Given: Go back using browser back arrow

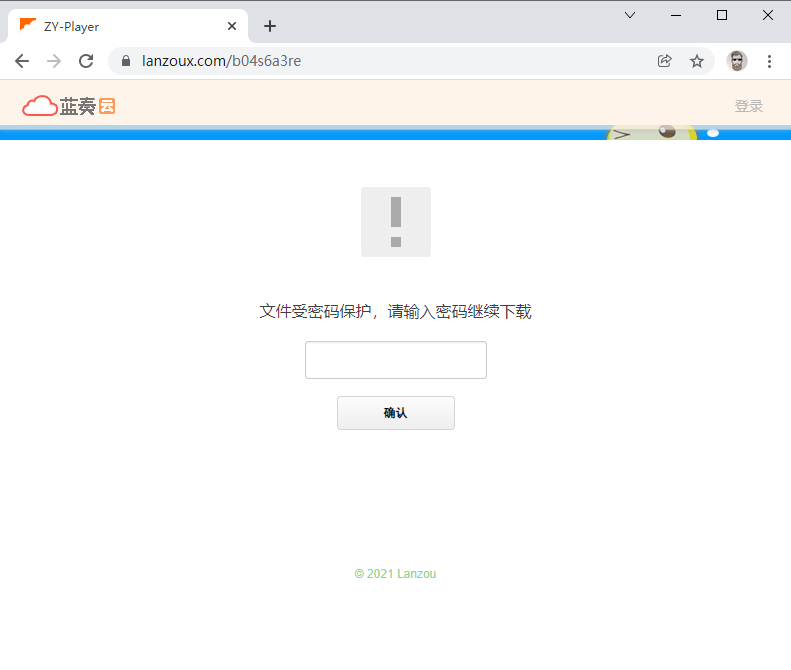Looking at the screenshot, I should pos(22,61).
